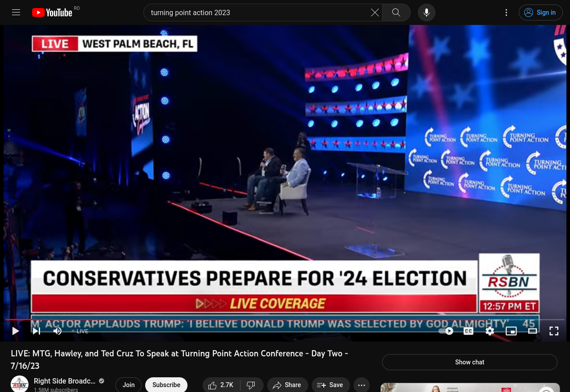The image size is (570, 392).
Task: Open Right Side Broadcasting channel avatar
Action: [20, 384]
